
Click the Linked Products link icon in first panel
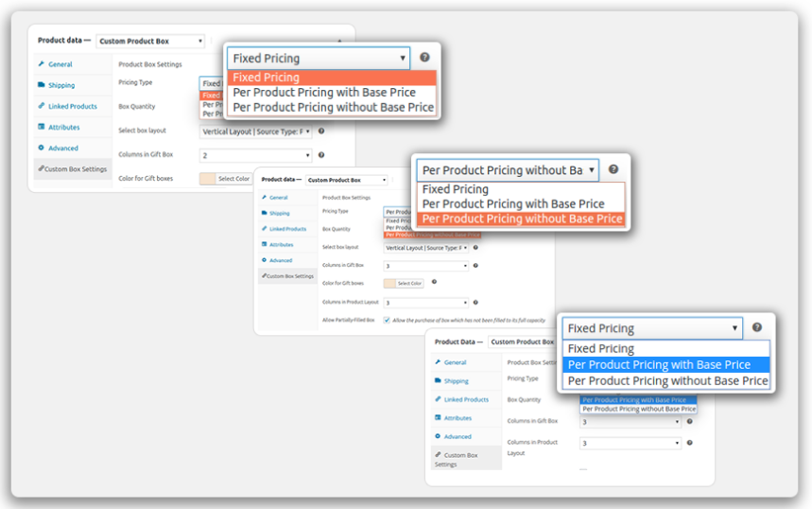[x=42, y=106]
